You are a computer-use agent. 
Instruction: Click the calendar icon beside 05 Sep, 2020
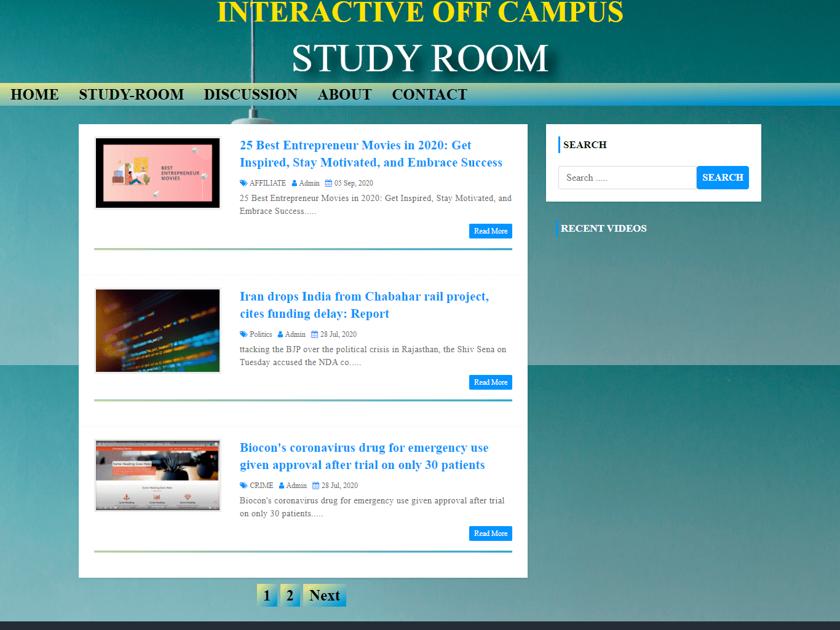328,183
